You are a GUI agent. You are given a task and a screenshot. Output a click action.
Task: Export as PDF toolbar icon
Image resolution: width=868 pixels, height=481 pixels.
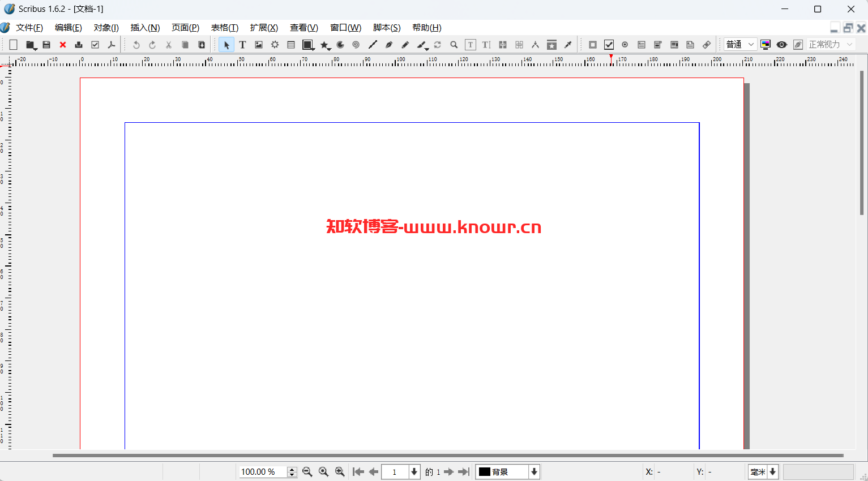(112, 45)
